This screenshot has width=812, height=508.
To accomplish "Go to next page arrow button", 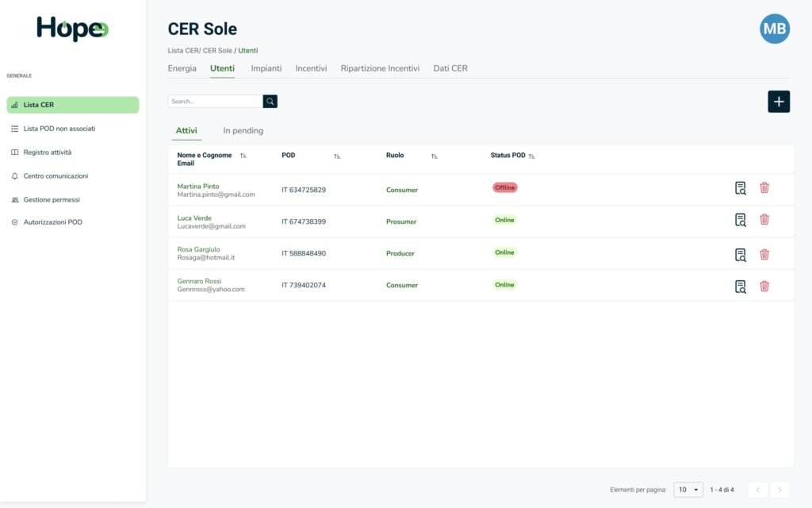I will coord(779,490).
